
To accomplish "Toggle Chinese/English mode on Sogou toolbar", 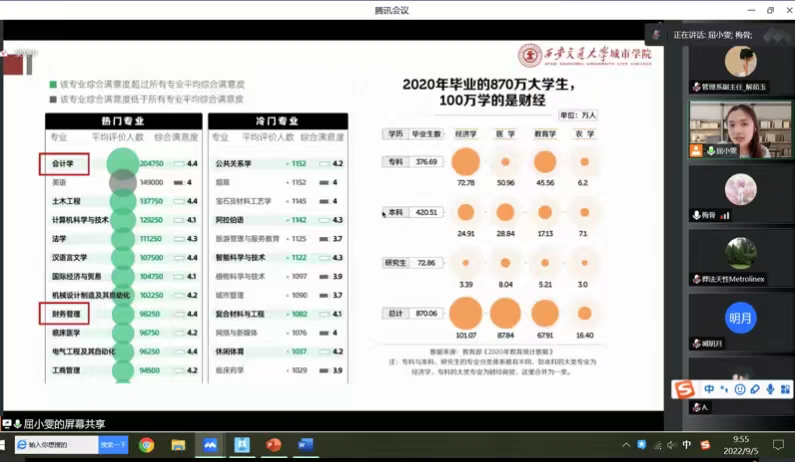I will (x=709, y=389).
